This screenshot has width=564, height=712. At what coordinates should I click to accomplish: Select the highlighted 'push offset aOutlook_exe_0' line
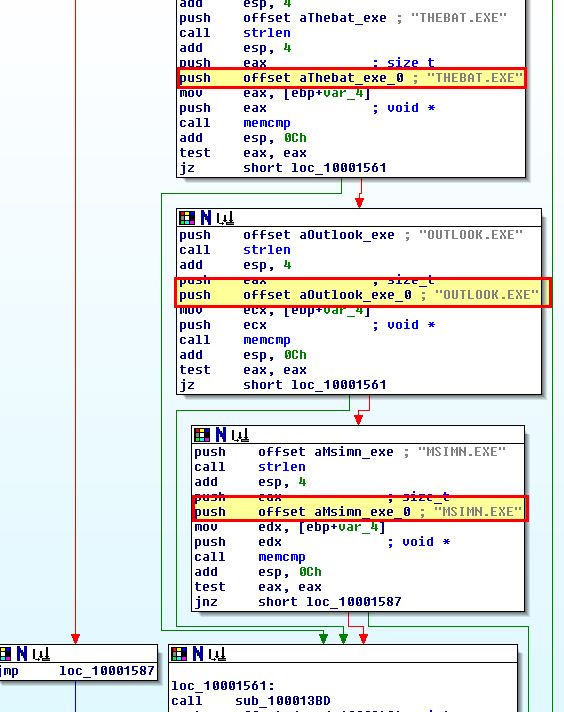coord(363,293)
